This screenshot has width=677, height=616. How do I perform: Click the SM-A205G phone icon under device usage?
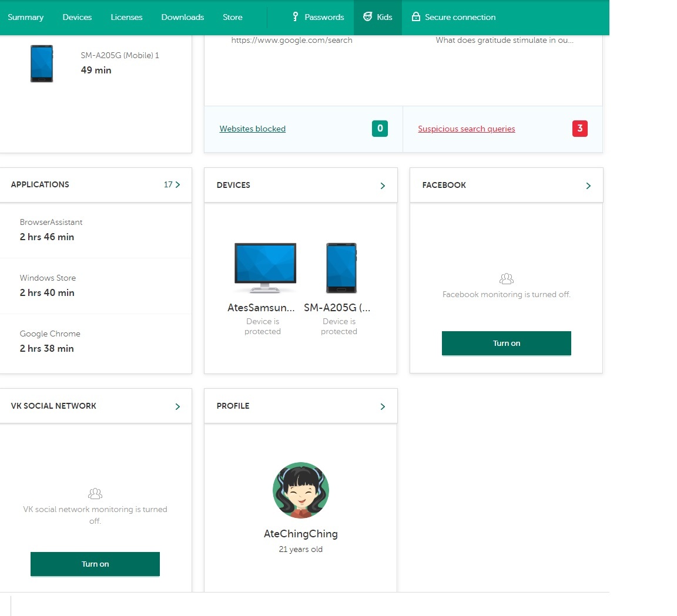coord(42,63)
